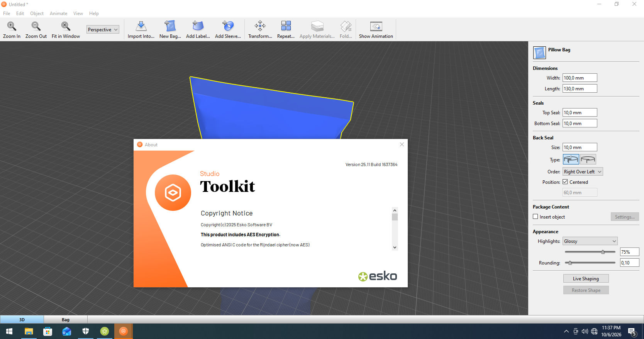Switch to the 3D tab
Viewport: 644px width, 339px height.
[22, 320]
